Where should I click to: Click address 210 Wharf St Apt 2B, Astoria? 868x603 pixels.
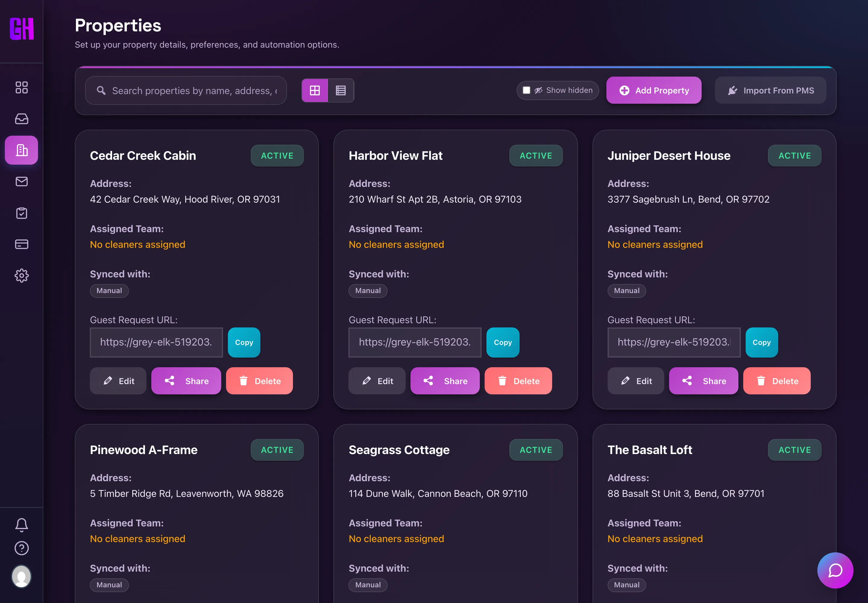[x=435, y=199]
